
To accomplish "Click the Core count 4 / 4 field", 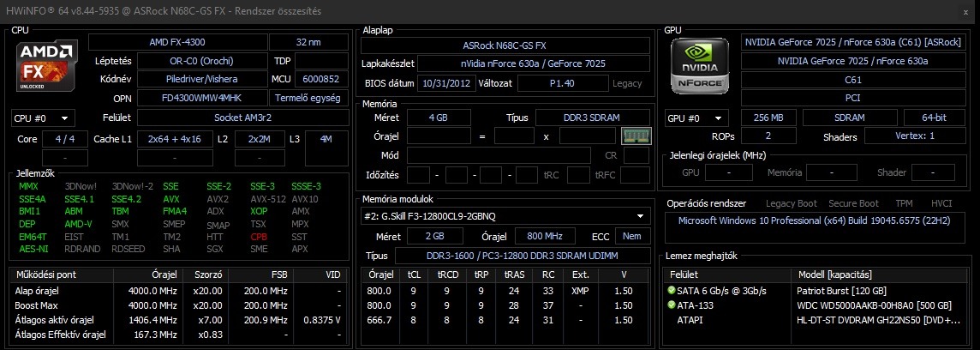I will click(65, 139).
